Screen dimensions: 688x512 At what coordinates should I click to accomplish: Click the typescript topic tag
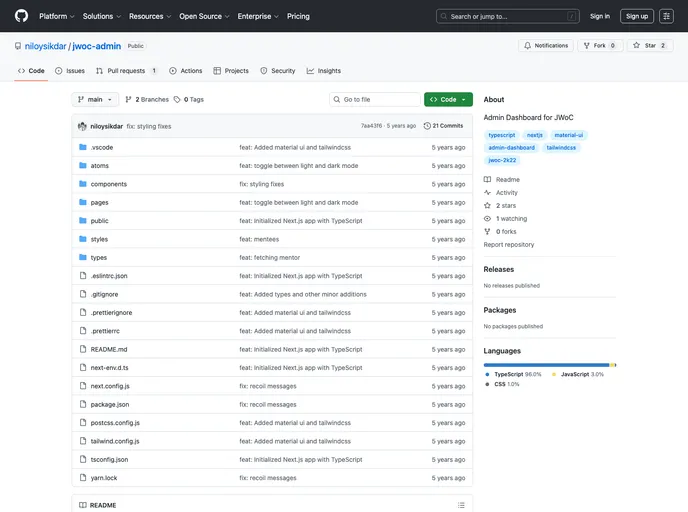pyautogui.click(x=502, y=135)
